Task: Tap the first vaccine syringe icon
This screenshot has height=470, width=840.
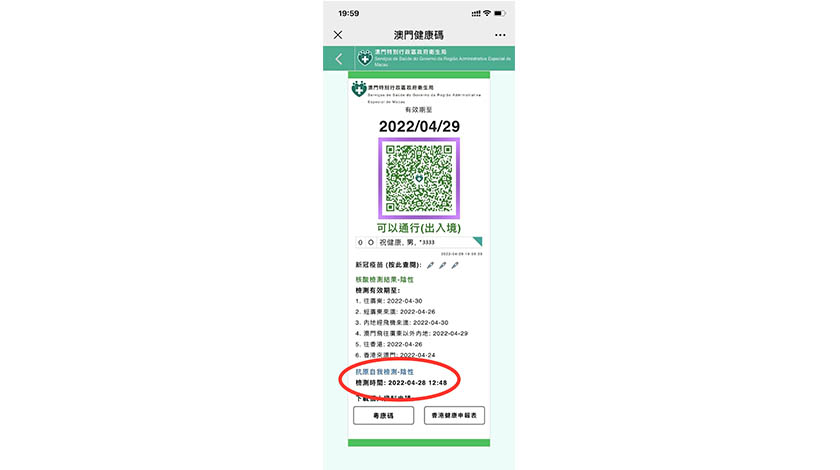Action: [x=430, y=265]
